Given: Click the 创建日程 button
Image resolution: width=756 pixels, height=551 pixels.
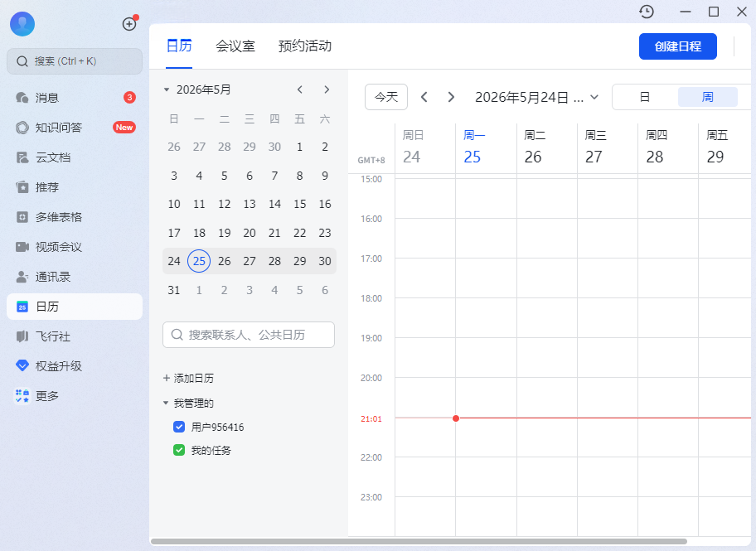Looking at the screenshot, I should (677, 46).
